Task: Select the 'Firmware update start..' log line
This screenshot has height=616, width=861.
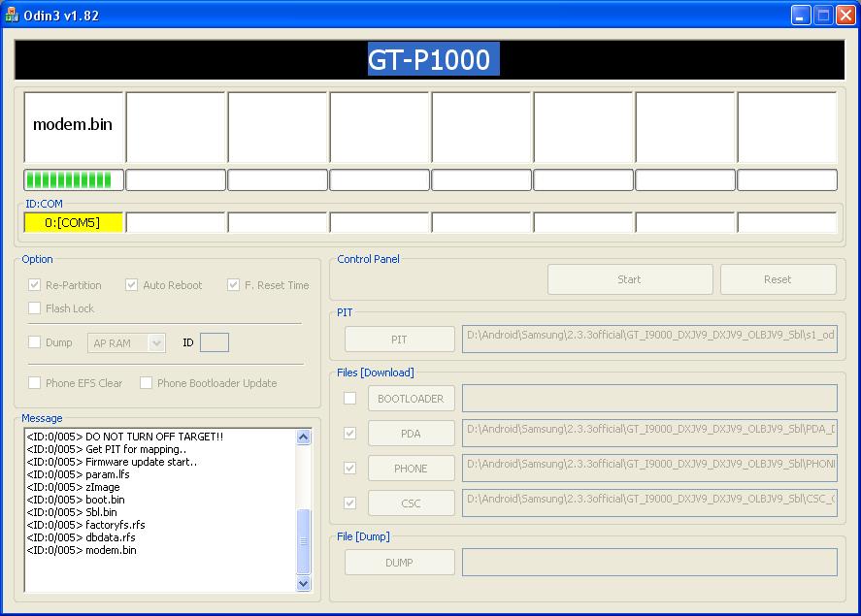Action: click(x=112, y=462)
